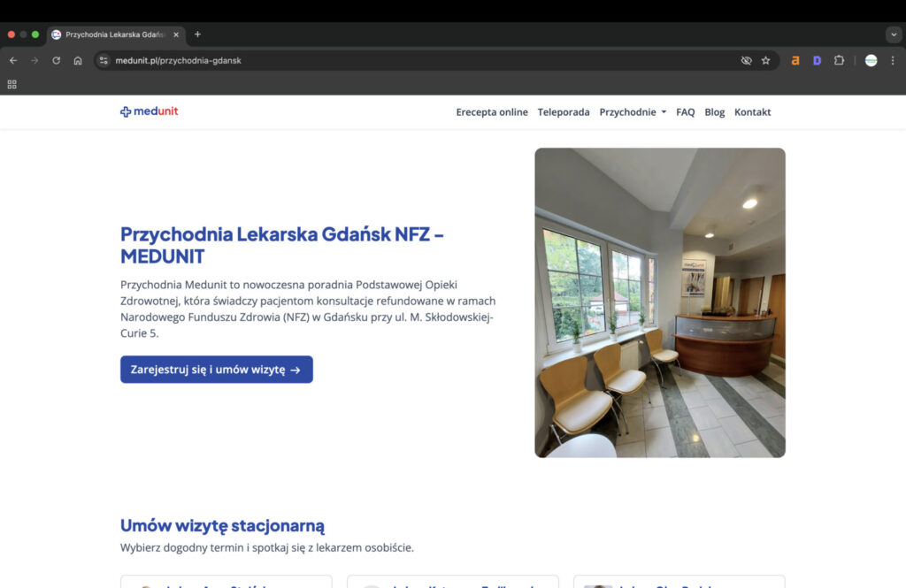The height and width of the screenshot is (588, 906).
Task: Open the Erecepta online menu item
Action: [492, 112]
